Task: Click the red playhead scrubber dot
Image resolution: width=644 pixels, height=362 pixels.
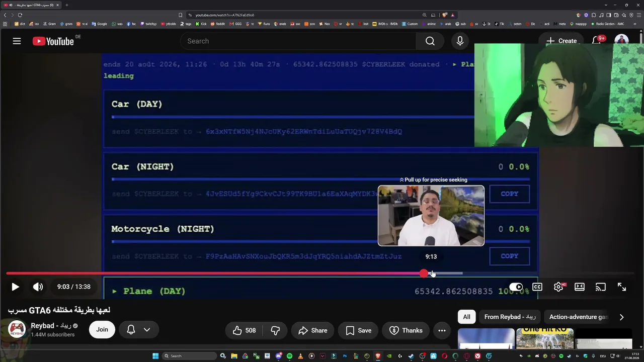Action: pyautogui.click(x=424, y=274)
